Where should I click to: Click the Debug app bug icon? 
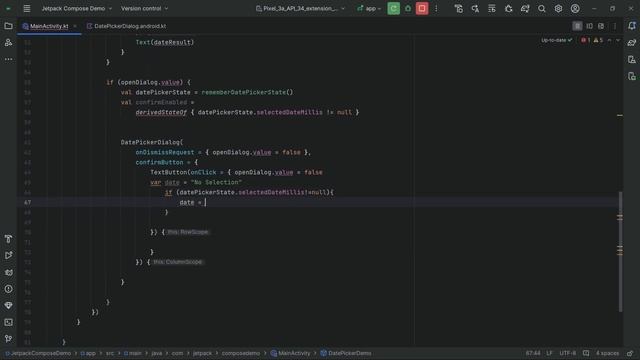click(x=408, y=8)
